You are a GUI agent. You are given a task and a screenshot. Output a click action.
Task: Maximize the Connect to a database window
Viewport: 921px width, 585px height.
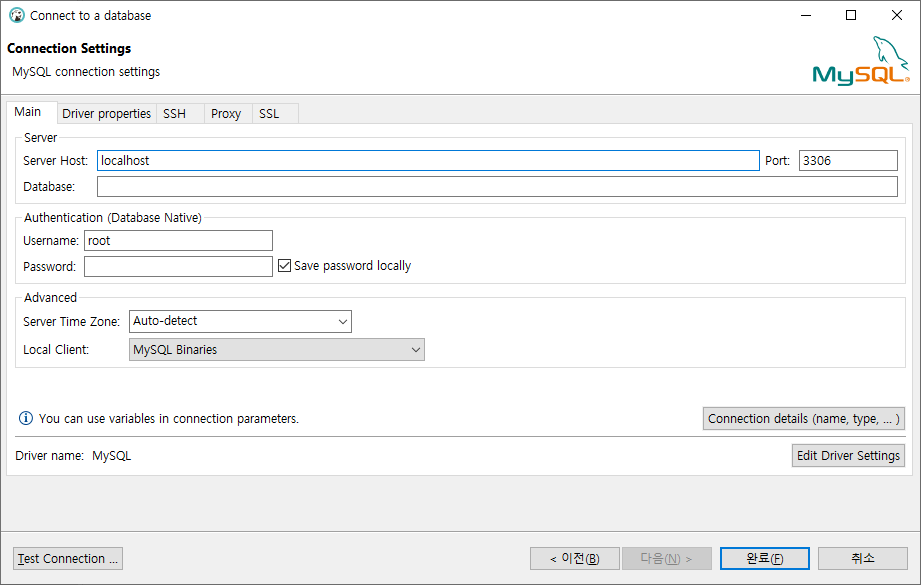click(x=851, y=15)
